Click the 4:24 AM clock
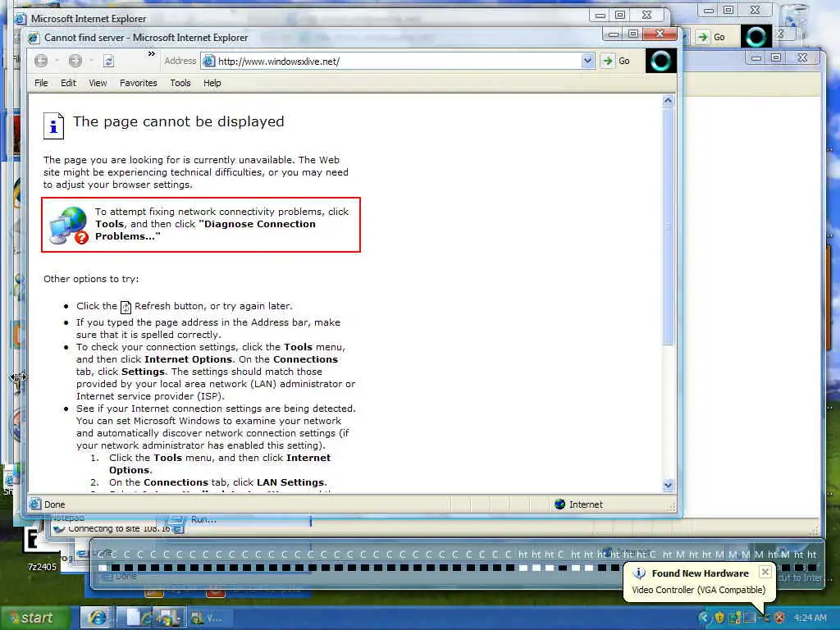840x630 pixels. coord(810,618)
